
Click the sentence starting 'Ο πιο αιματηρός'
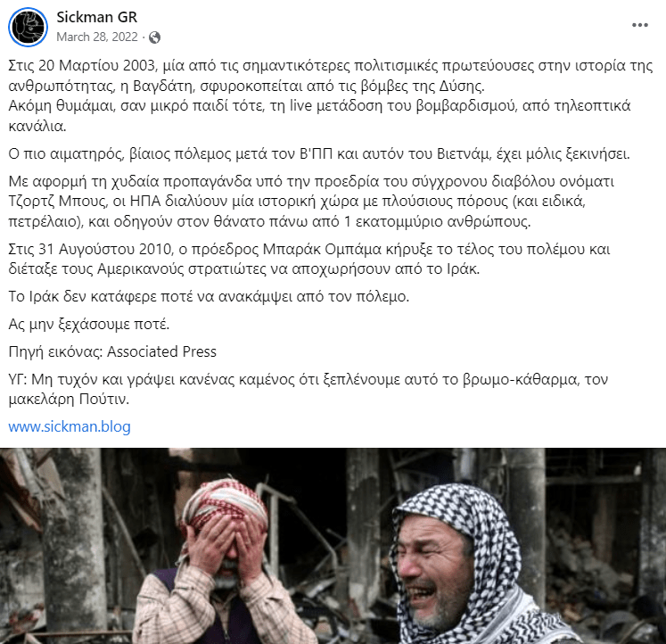[319, 153]
